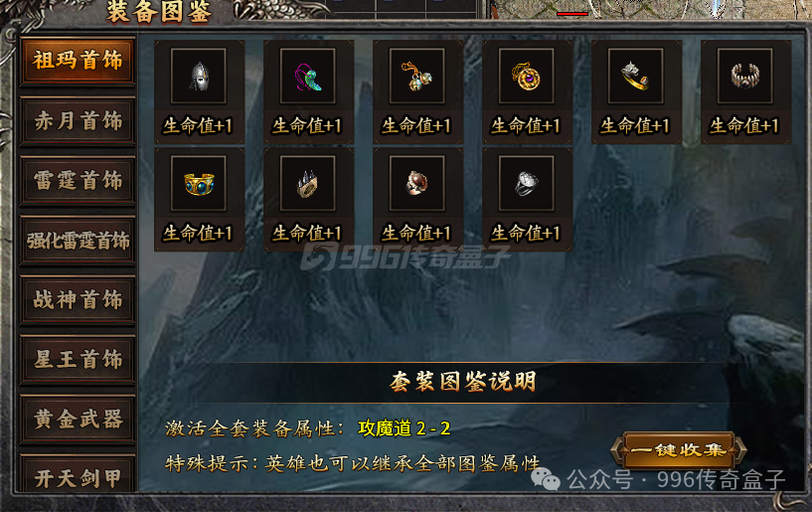
Task: Switch to 战神首饰 category
Action: click(78, 300)
